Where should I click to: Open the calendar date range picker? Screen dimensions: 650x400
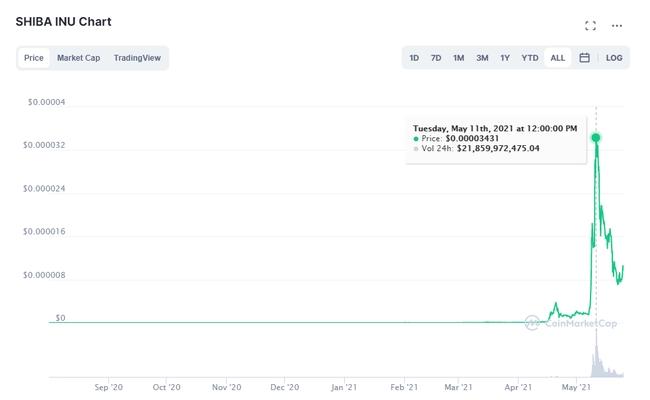click(585, 58)
